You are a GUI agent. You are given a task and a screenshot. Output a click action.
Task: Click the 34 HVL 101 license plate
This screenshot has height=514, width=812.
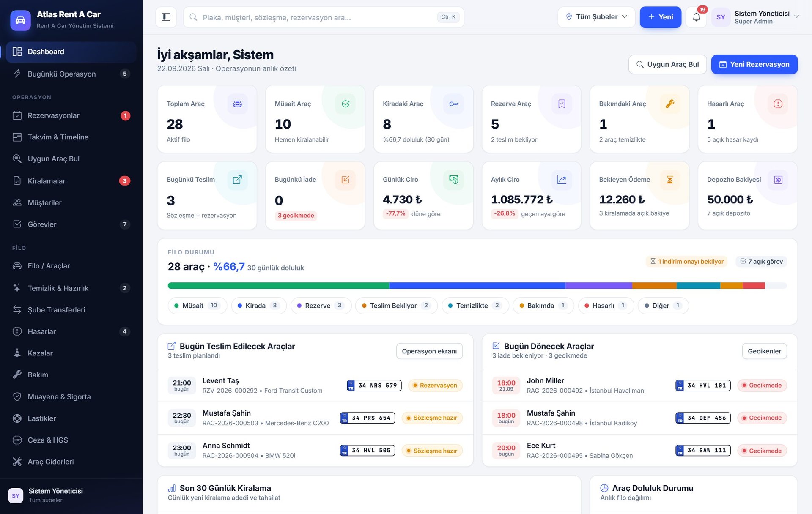coord(703,385)
